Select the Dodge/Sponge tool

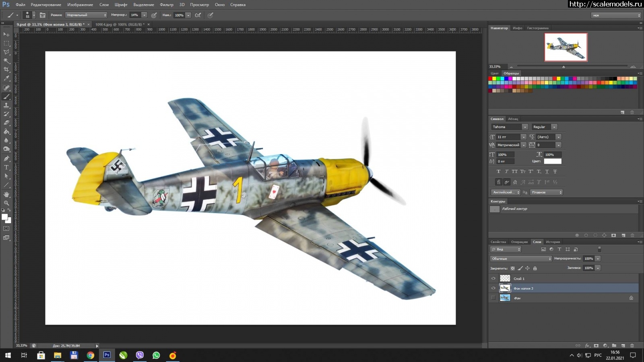coord(6,149)
